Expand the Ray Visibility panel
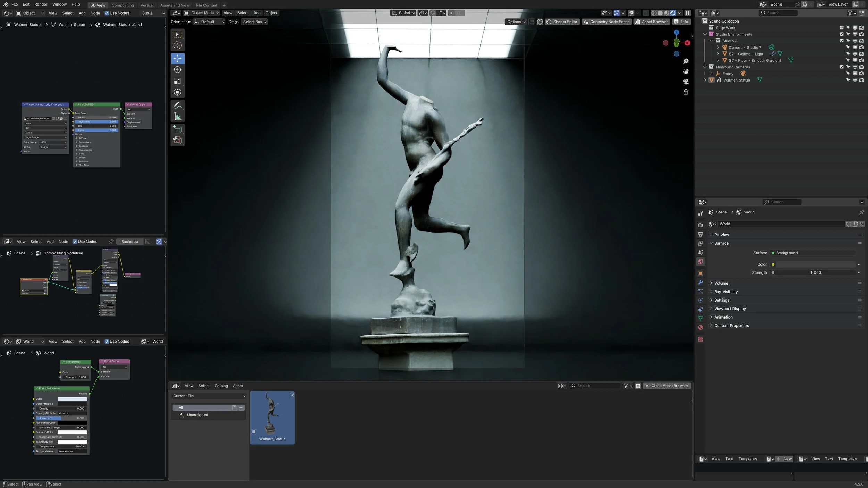The image size is (868, 488). pos(726,292)
